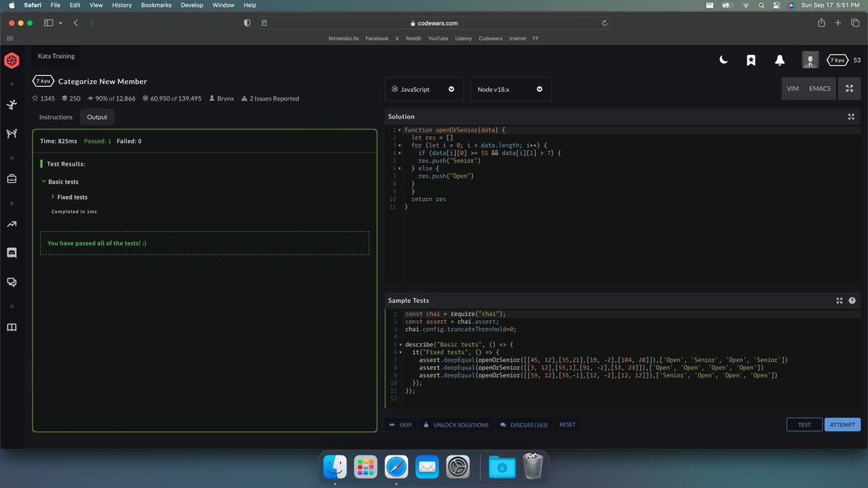Screen dimensions: 868x488
Task: Open Sample Tests help question-mark icon
Action: (852, 300)
